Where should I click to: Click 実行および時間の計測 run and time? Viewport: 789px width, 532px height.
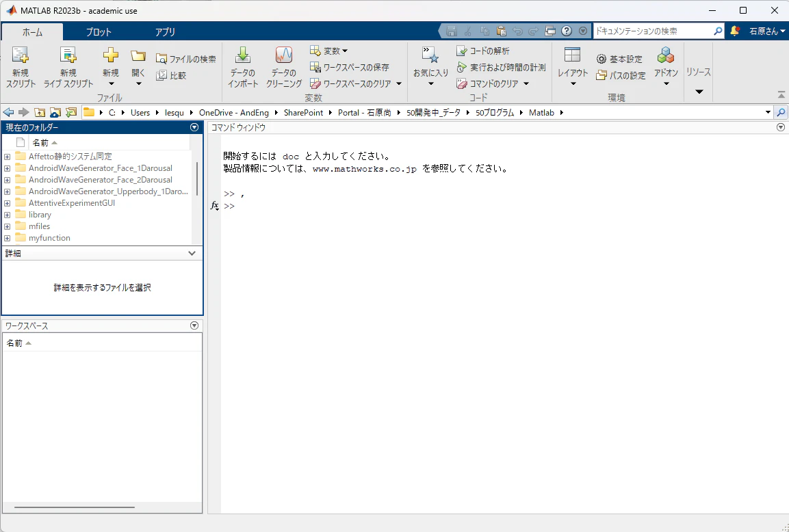coord(501,67)
